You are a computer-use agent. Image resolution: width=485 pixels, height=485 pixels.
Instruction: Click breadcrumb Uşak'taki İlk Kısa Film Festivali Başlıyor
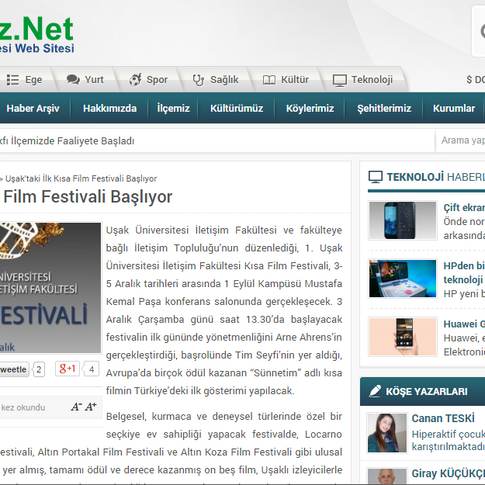click(81, 179)
